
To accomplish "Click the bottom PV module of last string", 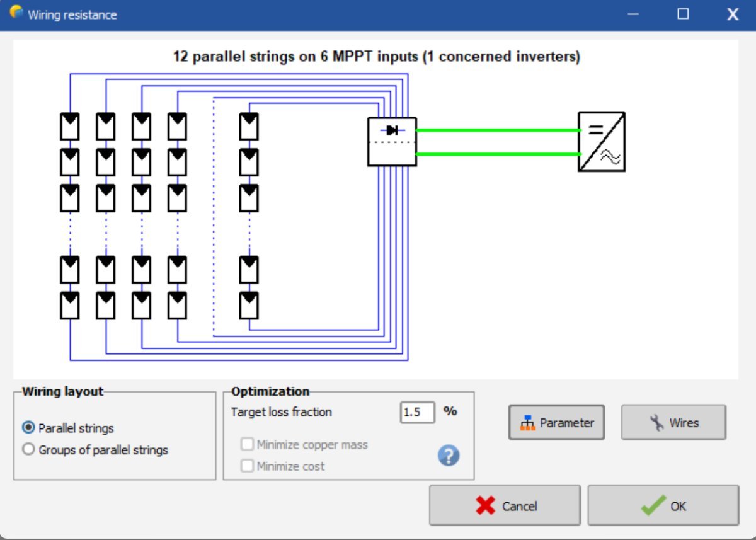I will pos(249,306).
